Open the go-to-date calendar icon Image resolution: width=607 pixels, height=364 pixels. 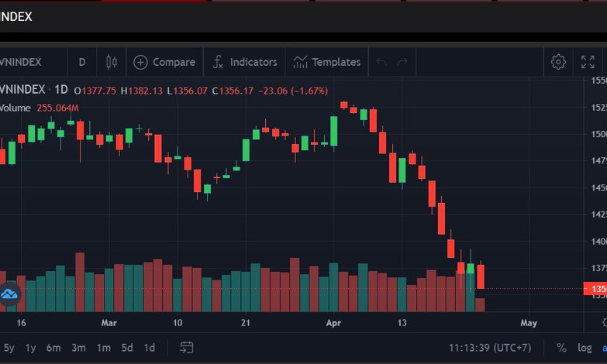point(187,348)
